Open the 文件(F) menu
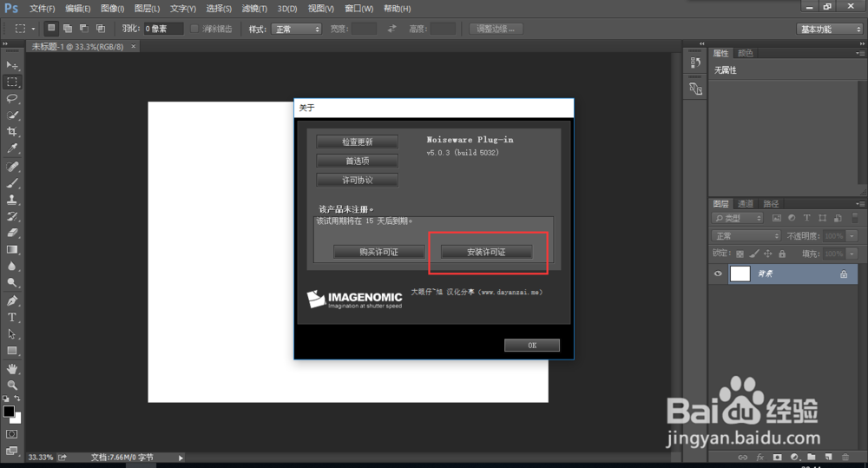The width and height of the screenshot is (868, 468). click(x=42, y=9)
